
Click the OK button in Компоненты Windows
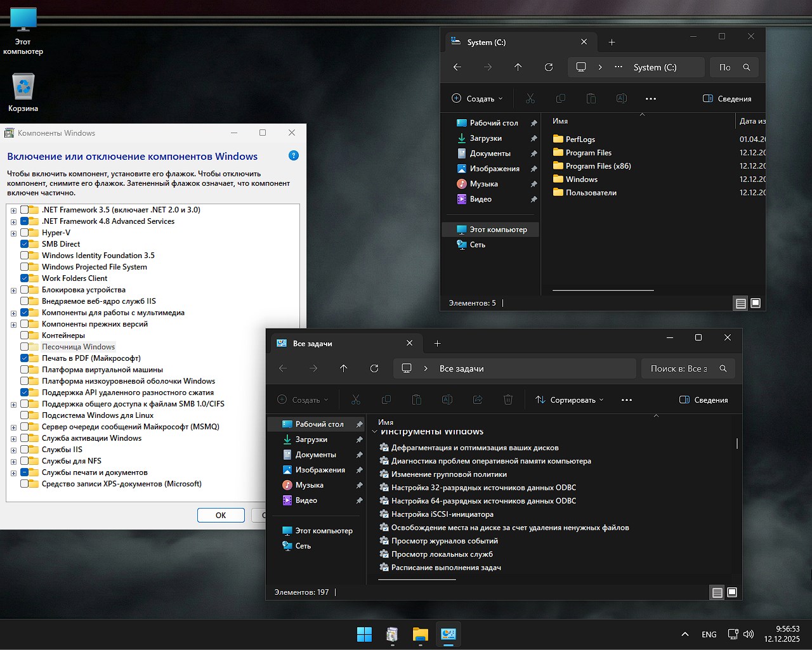(221, 516)
